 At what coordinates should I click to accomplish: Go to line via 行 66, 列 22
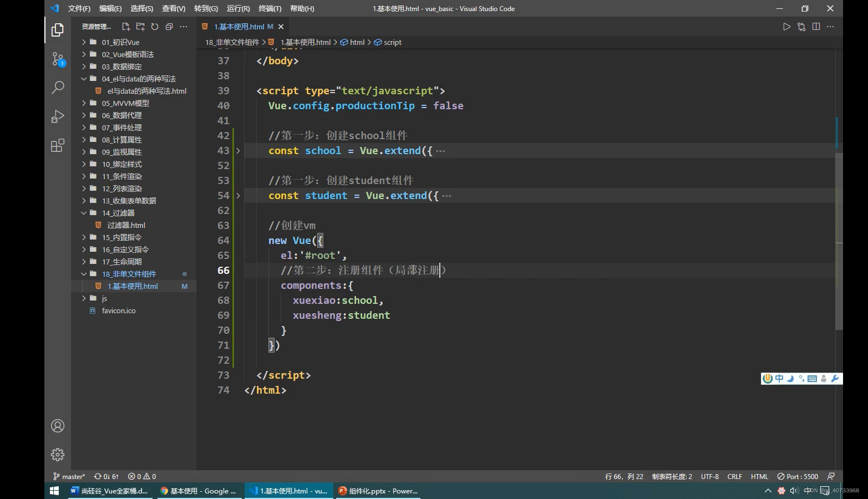point(624,476)
